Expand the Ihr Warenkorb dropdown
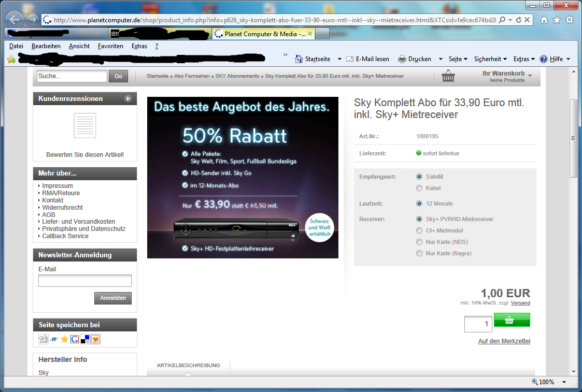582x392 pixels. tap(530, 76)
